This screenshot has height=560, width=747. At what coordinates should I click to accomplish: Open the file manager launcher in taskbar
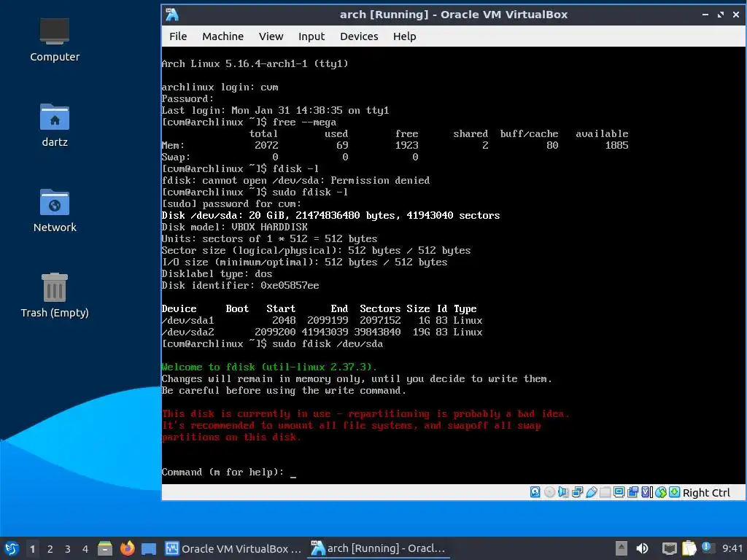[105, 548]
